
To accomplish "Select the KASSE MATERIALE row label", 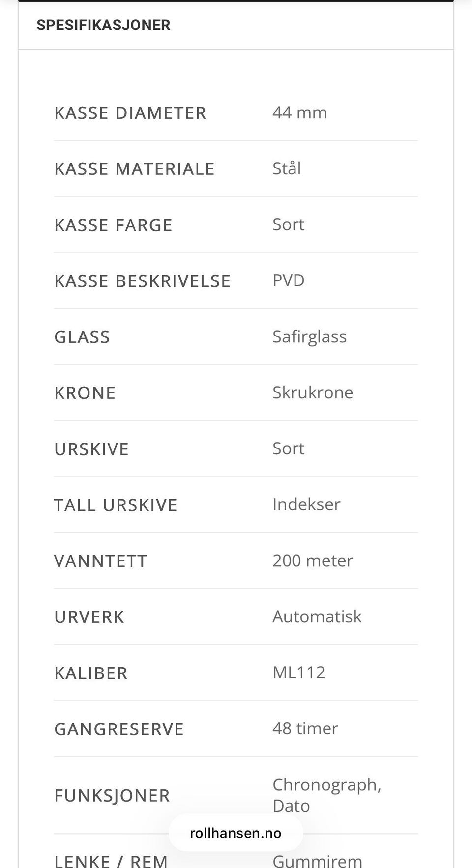I will coord(134,169).
